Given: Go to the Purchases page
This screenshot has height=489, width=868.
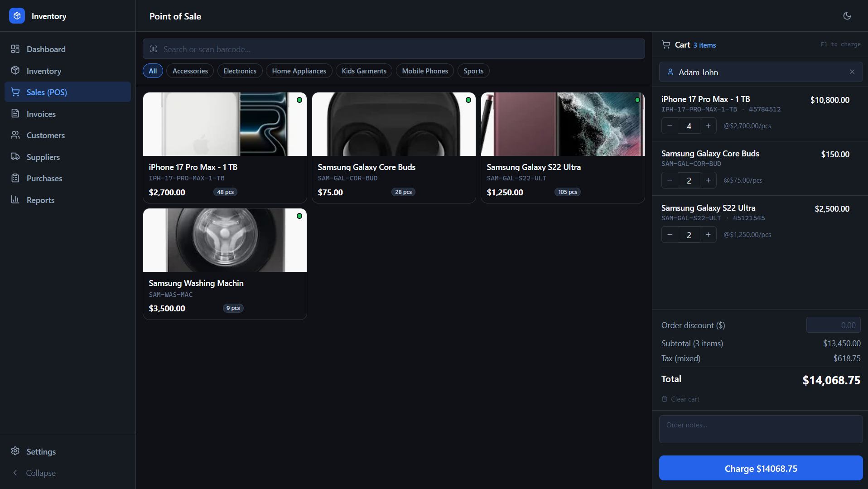Looking at the screenshot, I should [x=68, y=178].
